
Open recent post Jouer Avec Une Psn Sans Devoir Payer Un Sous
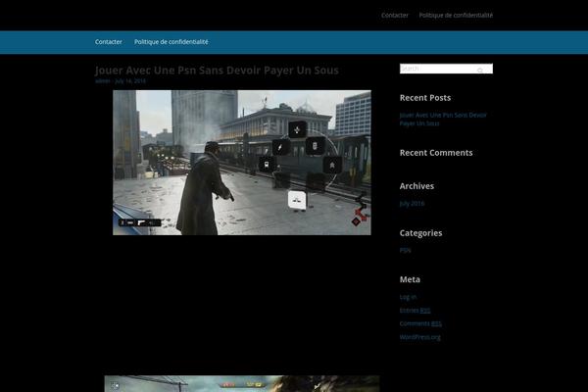tap(443, 120)
